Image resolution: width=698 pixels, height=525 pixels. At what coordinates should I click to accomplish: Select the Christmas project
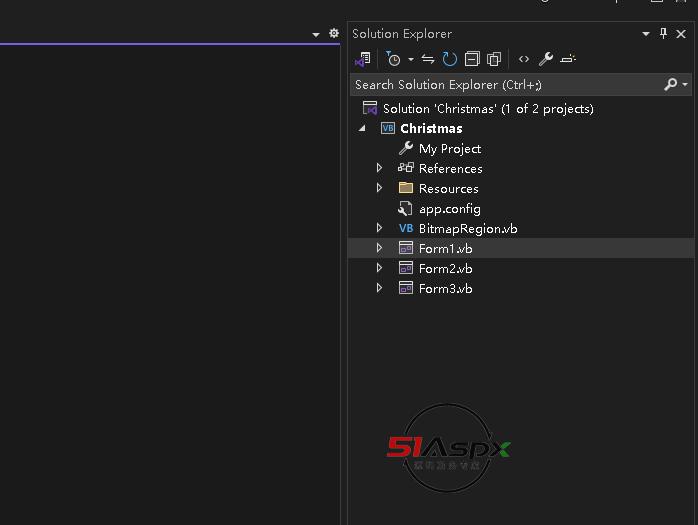click(x=431, y=129)
